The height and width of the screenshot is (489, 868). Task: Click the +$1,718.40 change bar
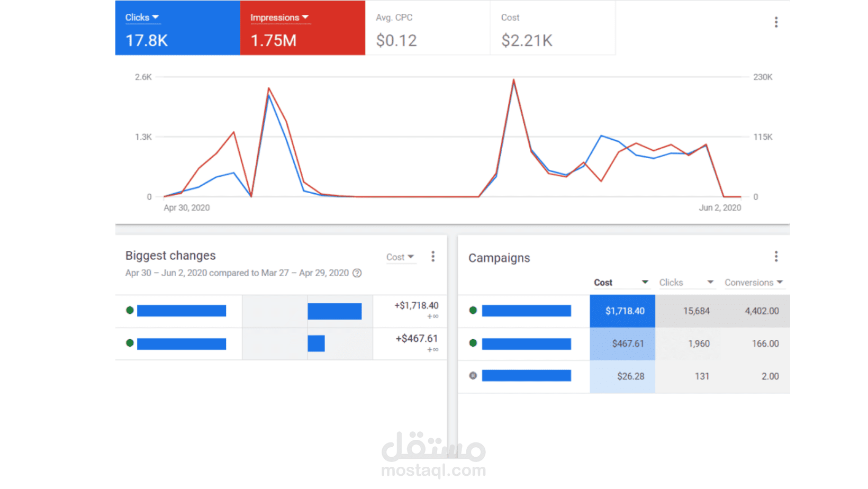coord(334,311)
